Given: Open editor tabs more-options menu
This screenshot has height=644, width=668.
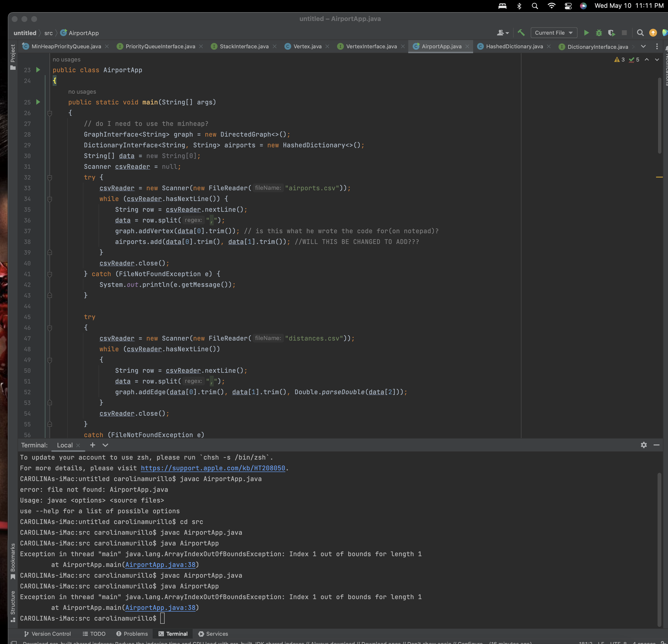Looking at the screenshot, I should coord(657,46).
